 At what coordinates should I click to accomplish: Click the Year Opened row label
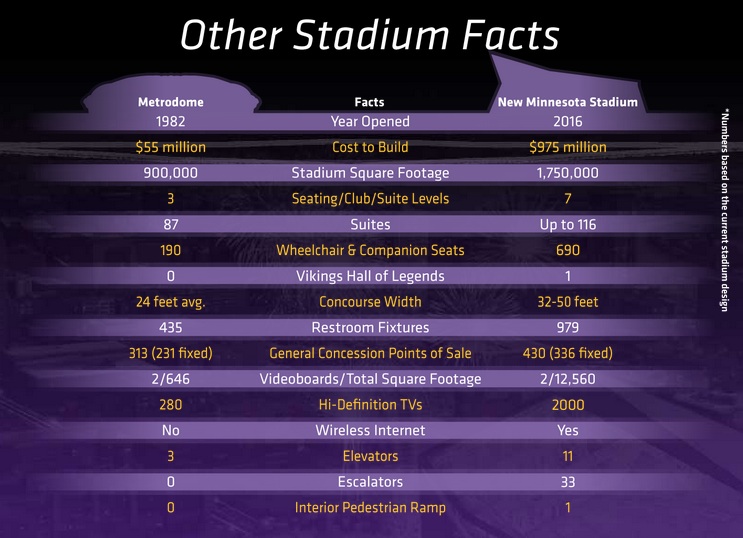[x=370, y=122]
